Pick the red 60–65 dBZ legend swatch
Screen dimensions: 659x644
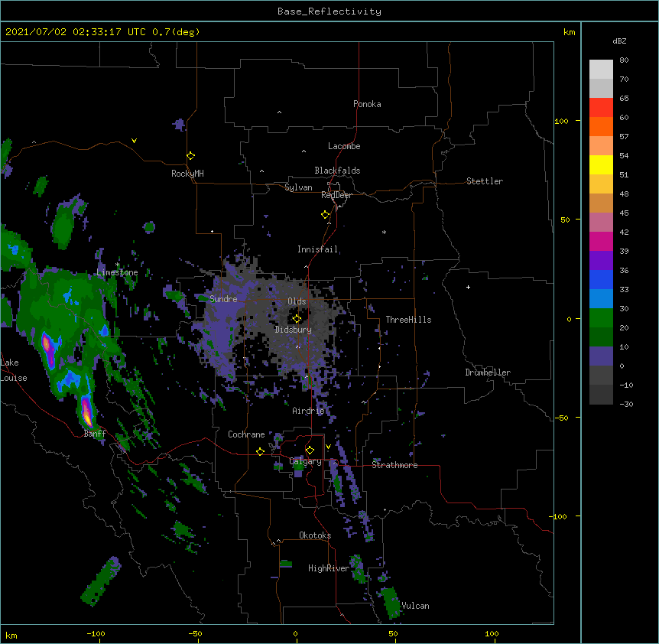[x=601, y=108]
